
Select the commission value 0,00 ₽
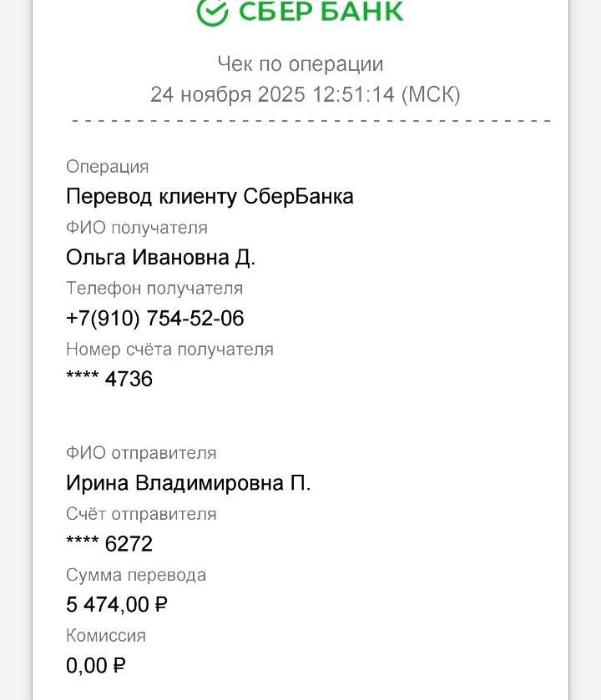click(96, 666)
